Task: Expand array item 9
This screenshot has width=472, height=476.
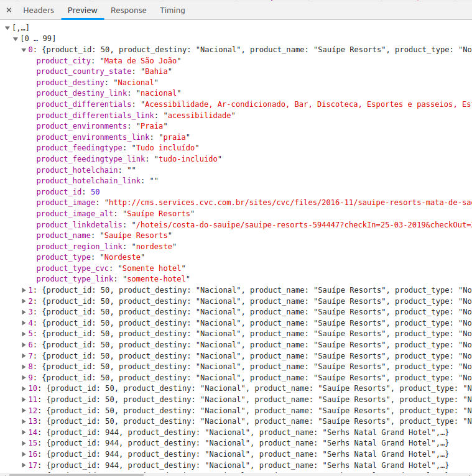Action: point(24,378)
